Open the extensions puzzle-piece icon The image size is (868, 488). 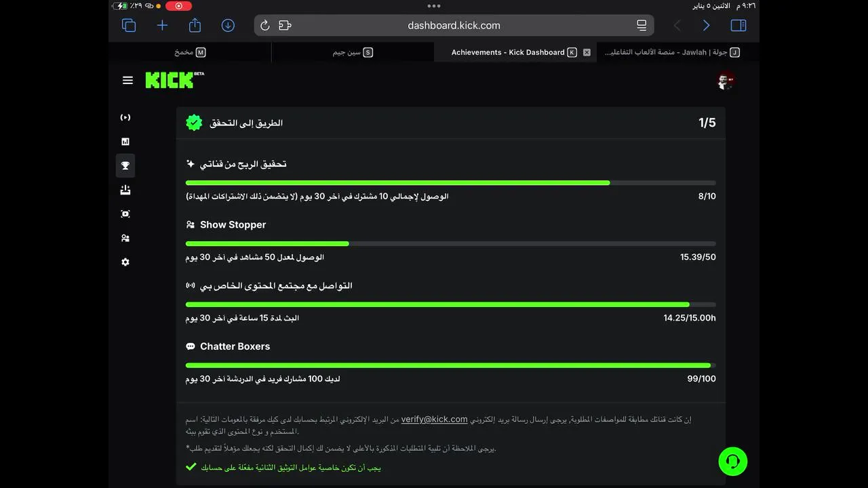(285, 26)
